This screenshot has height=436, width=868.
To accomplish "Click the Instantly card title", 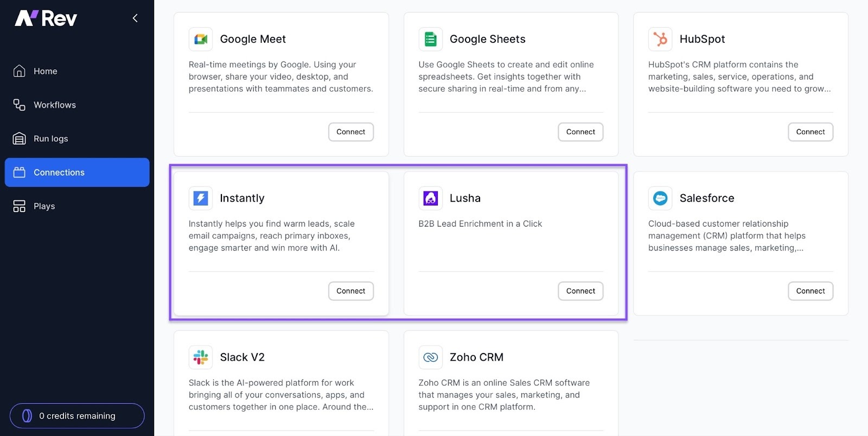I will coord(242,198).
